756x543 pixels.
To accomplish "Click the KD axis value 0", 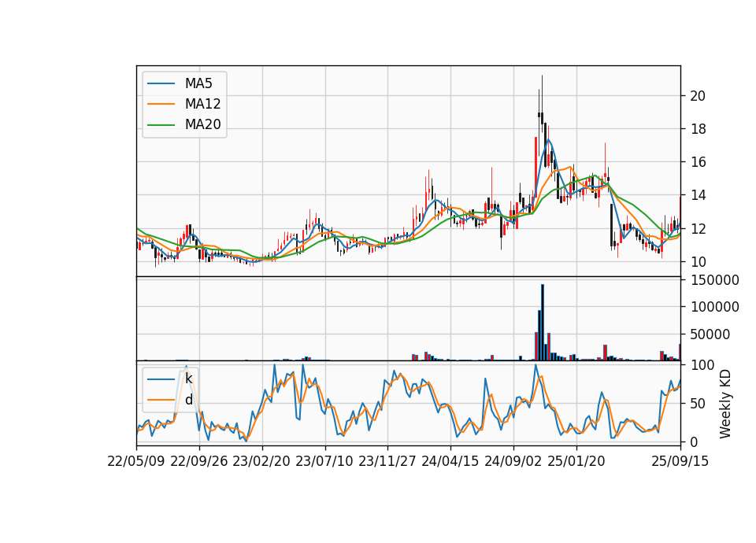I will (695, 441).
